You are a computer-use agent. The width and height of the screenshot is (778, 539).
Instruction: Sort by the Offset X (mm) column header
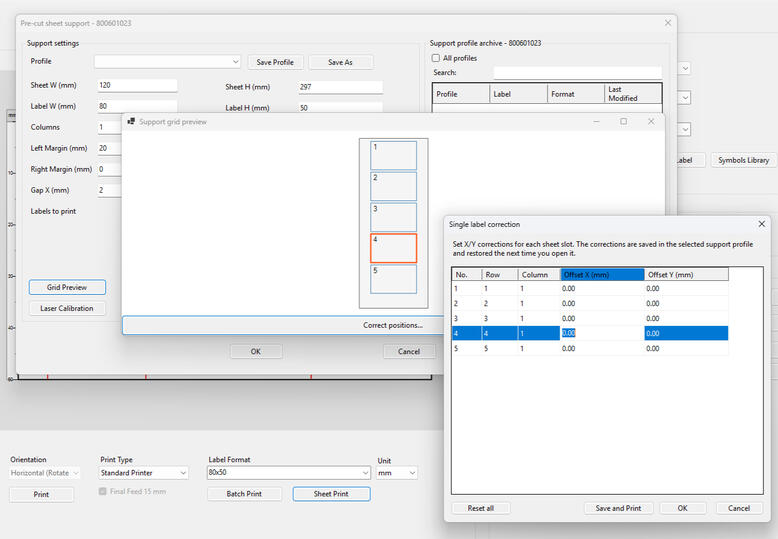click(x=602, y=274)
